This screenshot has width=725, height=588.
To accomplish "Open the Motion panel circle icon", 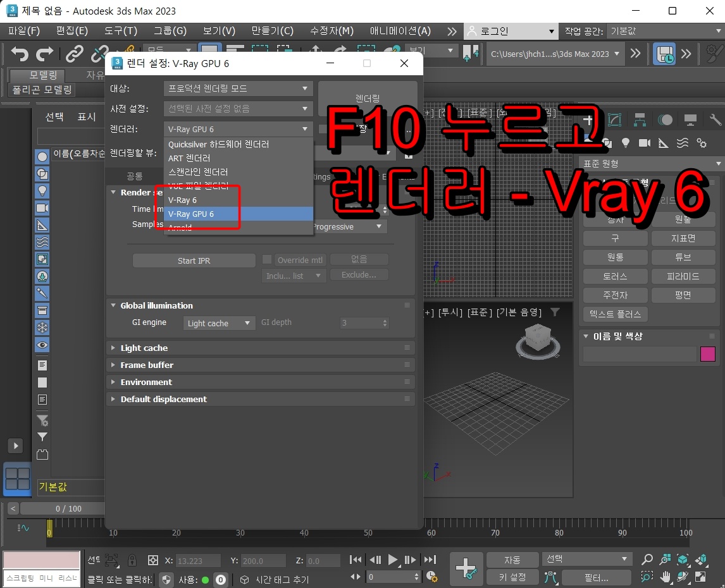I will pyautogui.click(x=665, y=120).
